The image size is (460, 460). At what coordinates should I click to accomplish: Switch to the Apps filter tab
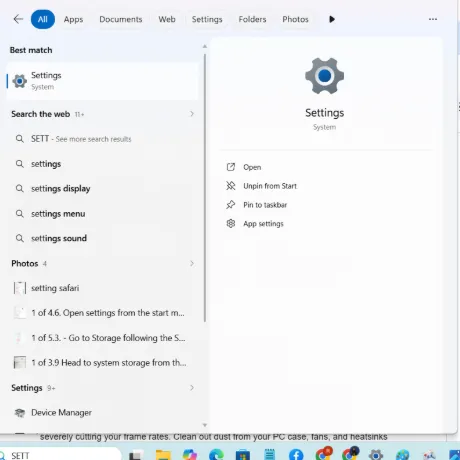(x=73, y=19)
